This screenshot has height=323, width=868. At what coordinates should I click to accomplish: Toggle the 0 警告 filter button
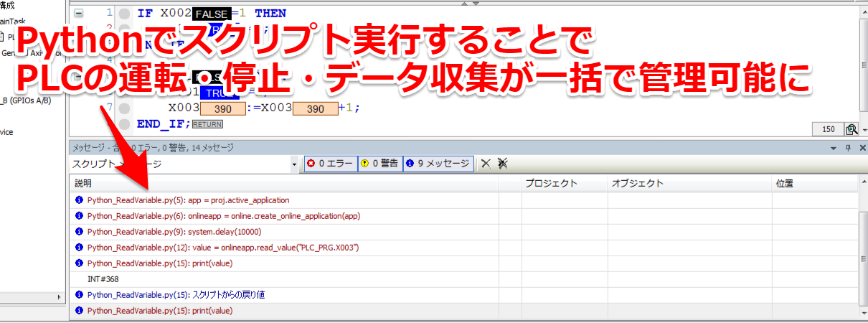(379, 164)
